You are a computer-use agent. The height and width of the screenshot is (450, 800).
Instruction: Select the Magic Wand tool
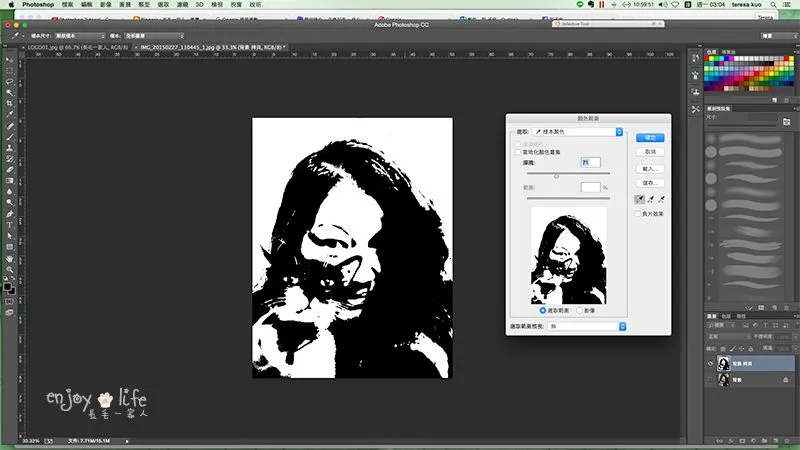pyautogui.click(x=10, y=93)
